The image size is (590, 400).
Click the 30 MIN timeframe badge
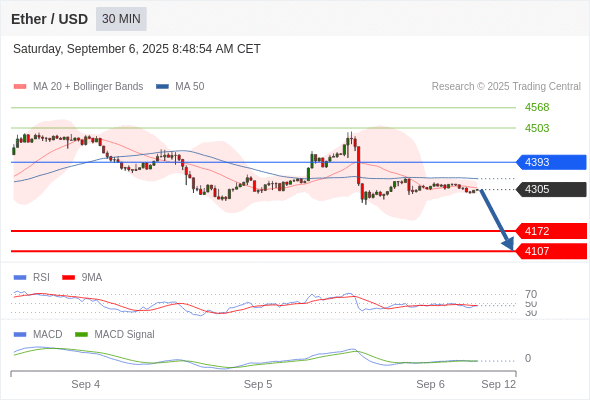click(121, 19)
